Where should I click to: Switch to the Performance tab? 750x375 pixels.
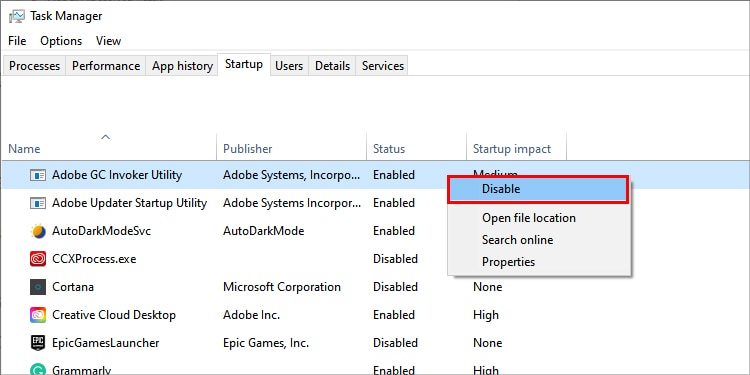point(106,66)
